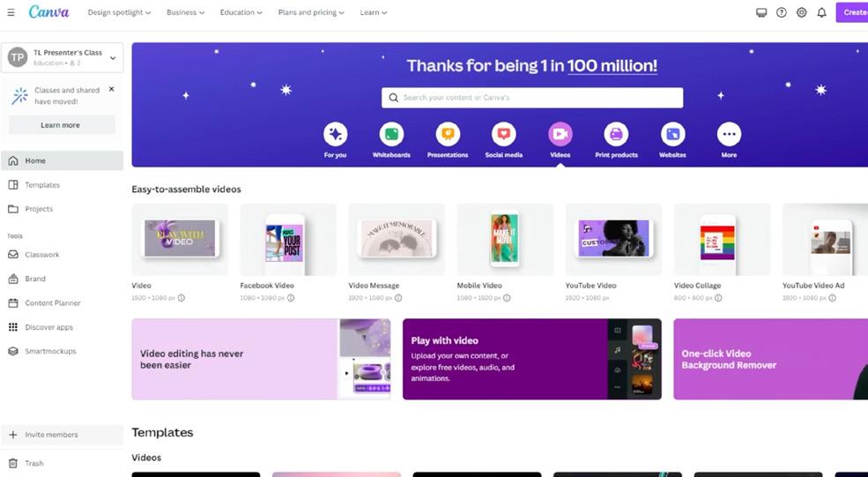Click the info icon under Video Message
The image size is (868, 477).
click(398, 298)
